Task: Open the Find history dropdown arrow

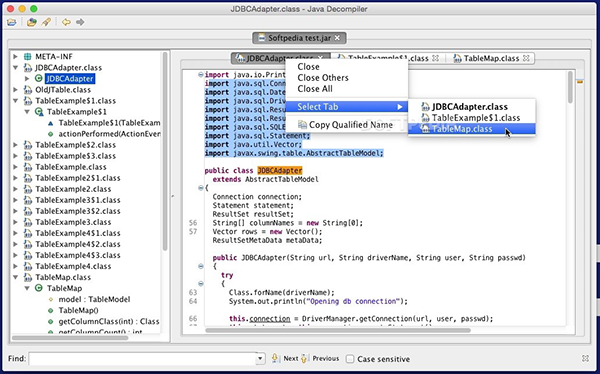Action: [260, 359]
